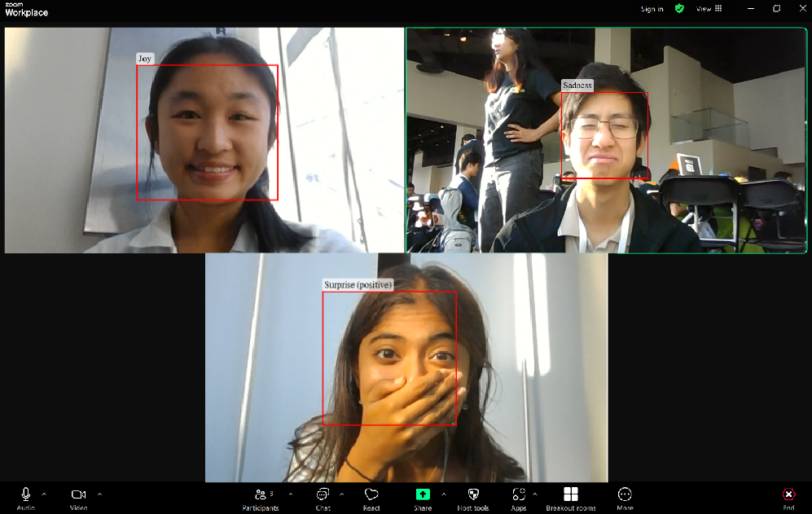Open Host tools shield menu
The width and height of the screenshot is (812, 514).
pos(473,499)
